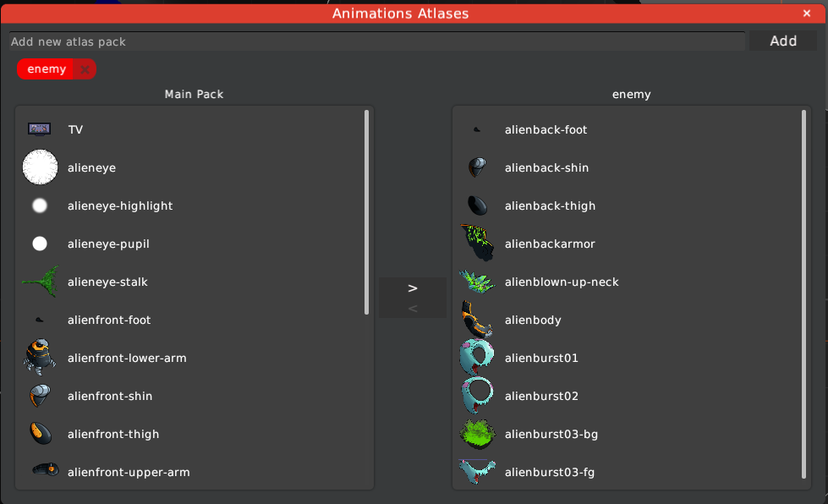Click the alienburst03-bg sprite icon
The width and height of the screenshot is (828, 504).
click(x=477, y=433)
